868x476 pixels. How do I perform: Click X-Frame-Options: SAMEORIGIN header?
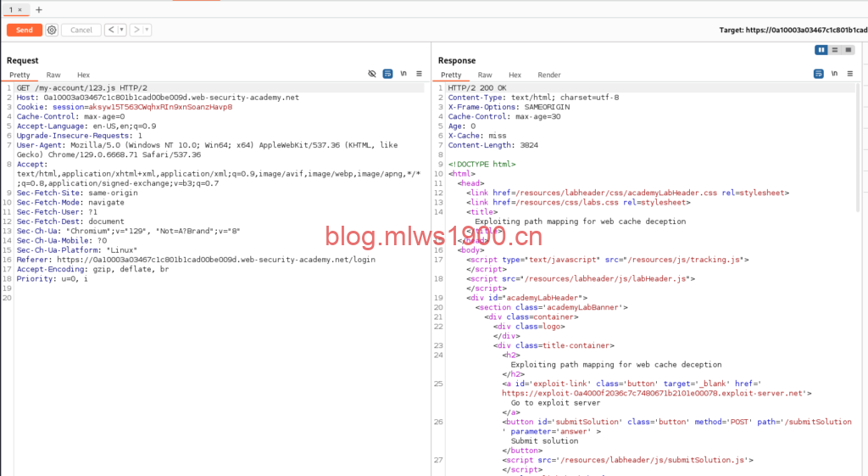(509, 107)
